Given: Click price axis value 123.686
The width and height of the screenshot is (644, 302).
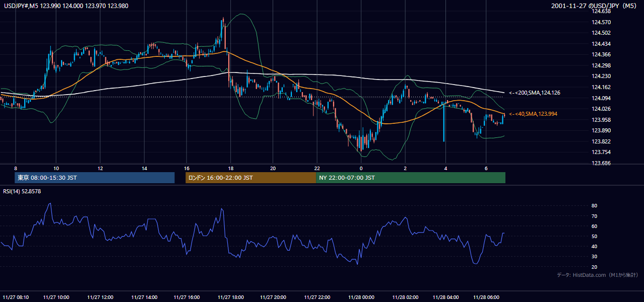Looking at the screenshot, I should pos(601,163).
